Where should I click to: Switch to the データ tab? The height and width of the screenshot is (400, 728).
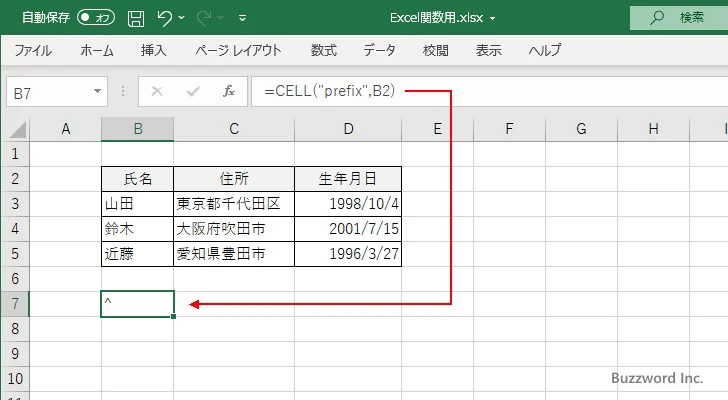point(379,50)
